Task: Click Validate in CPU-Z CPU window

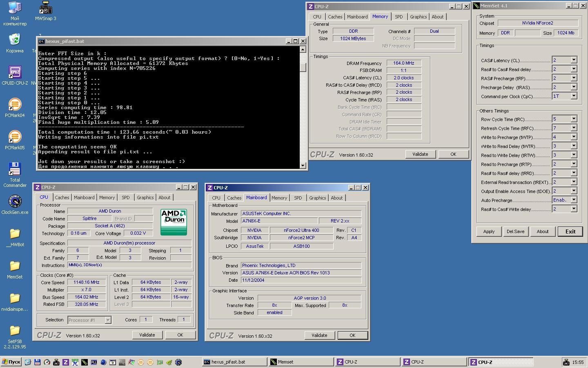Action: [147, 335]
